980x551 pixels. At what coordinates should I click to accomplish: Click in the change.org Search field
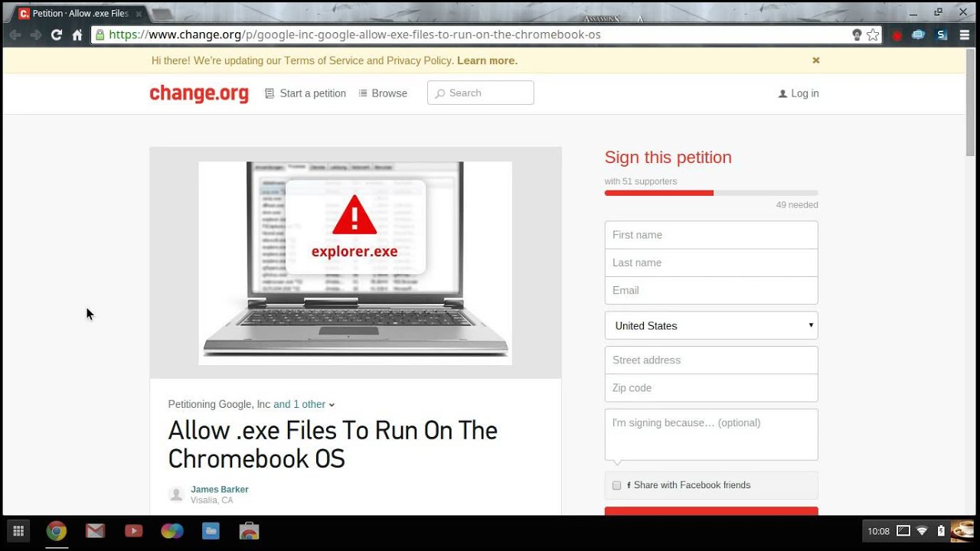tap(481, 93)
